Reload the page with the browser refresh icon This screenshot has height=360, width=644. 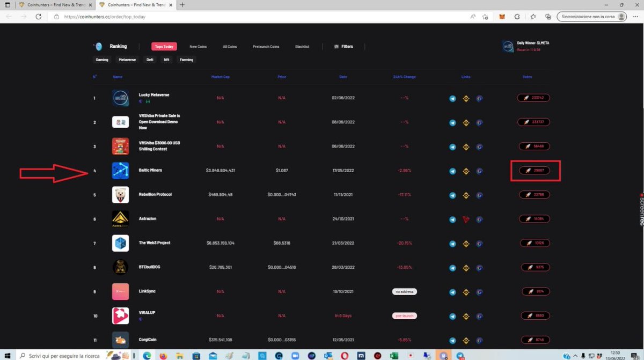[38, 17]
